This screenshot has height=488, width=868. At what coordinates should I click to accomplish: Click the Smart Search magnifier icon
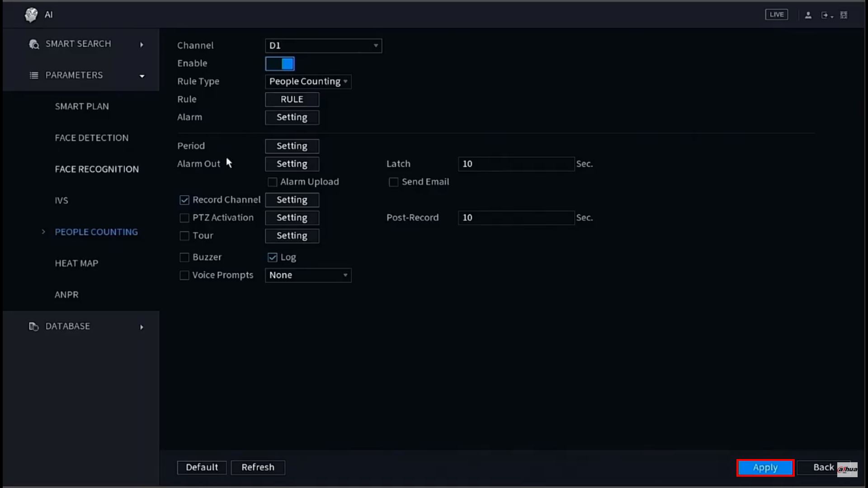(34, 44)
